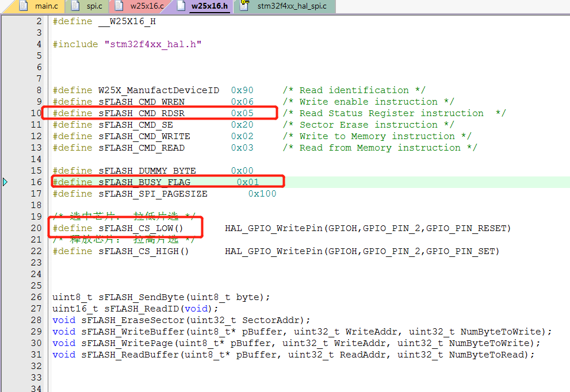Screen dimensions: 570x392
Task: Click sFLASH_CMD_WRITE identifier
Action: (144, 136)
